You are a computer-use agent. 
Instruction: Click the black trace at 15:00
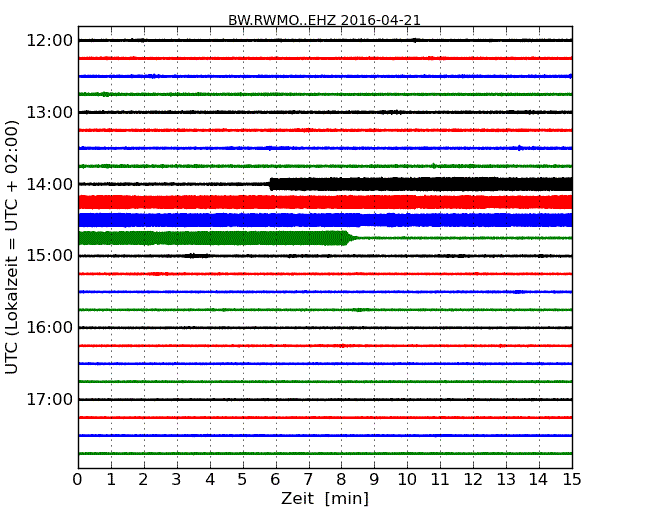click(x=325, y=256)
